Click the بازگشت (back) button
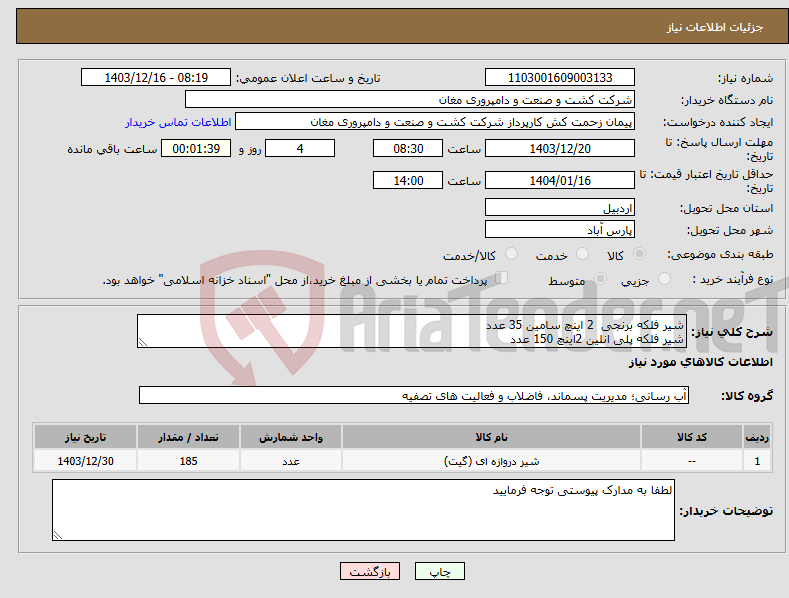The height and width of the screenshot is (598, 789). [370, 571]
